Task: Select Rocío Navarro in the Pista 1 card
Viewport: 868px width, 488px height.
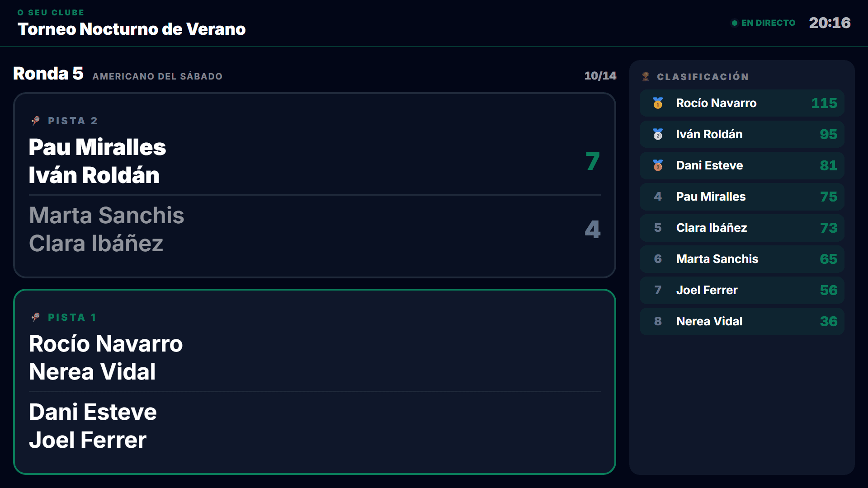Action: [106, 343]
